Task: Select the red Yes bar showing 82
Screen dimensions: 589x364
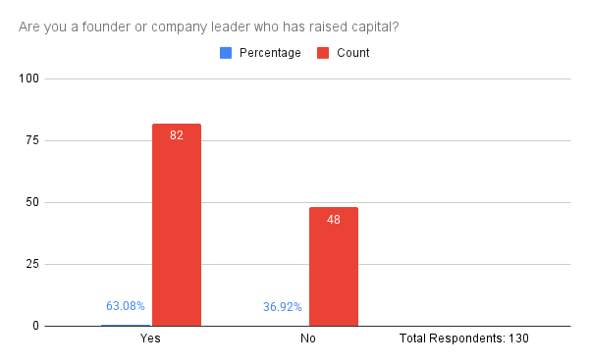Action: 177,225
